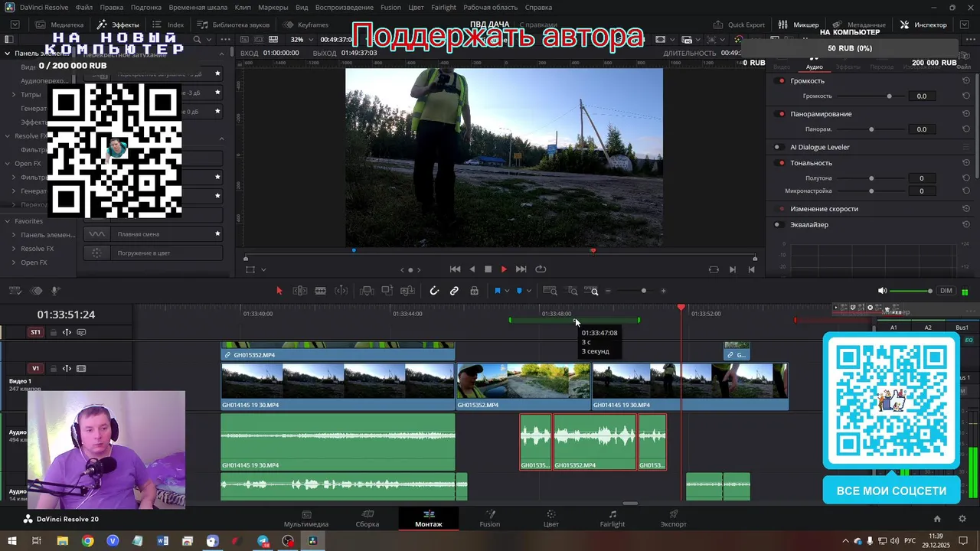Click the red Play forward button
The width and height of the screenshot is (980, 551).
pos(504,269)
